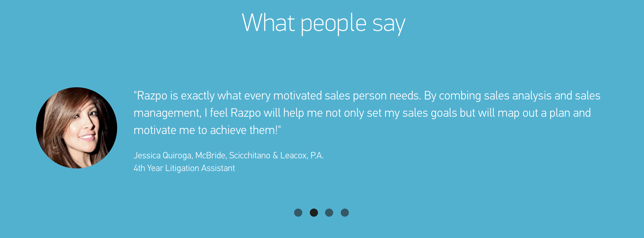Jump to the fourth testimonial dot
Viewport: 644px width, 238px height.
(x=345, y=213)
